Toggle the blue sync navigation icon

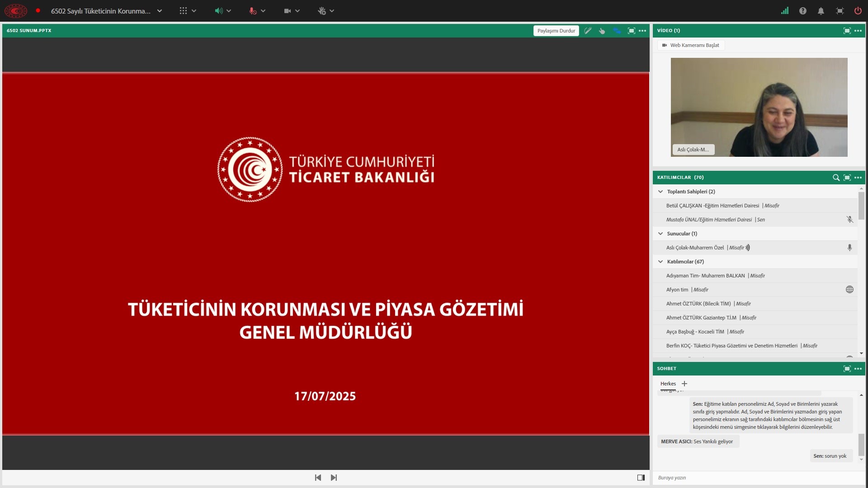[617, 31]
